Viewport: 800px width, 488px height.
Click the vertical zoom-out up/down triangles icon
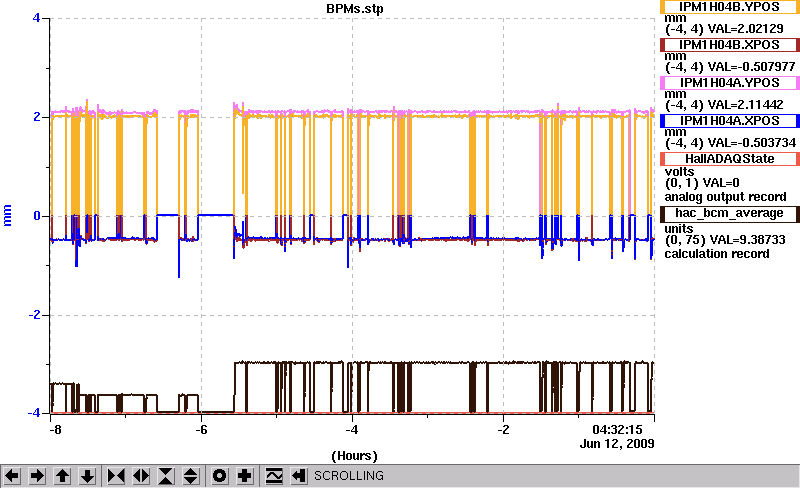point(190,476)
